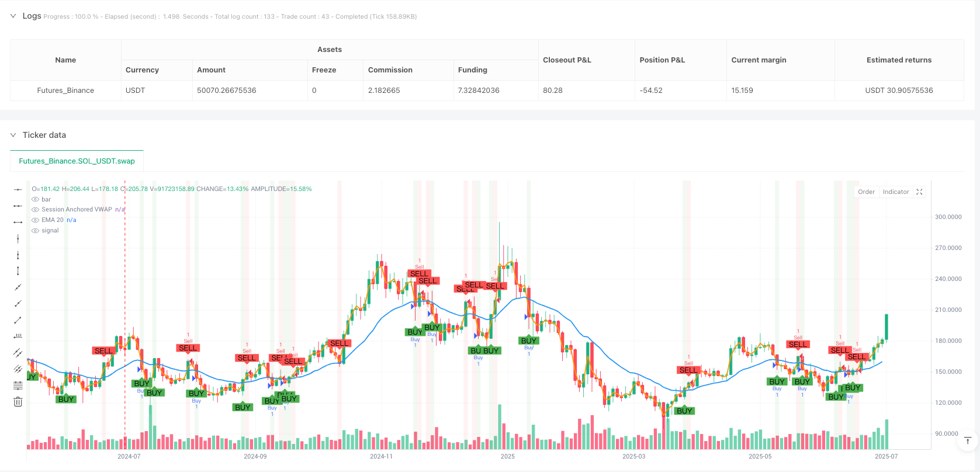Screen dimensions: 980x472
Task: Click the funding value 7.32842036
Action: coord(479,91)
